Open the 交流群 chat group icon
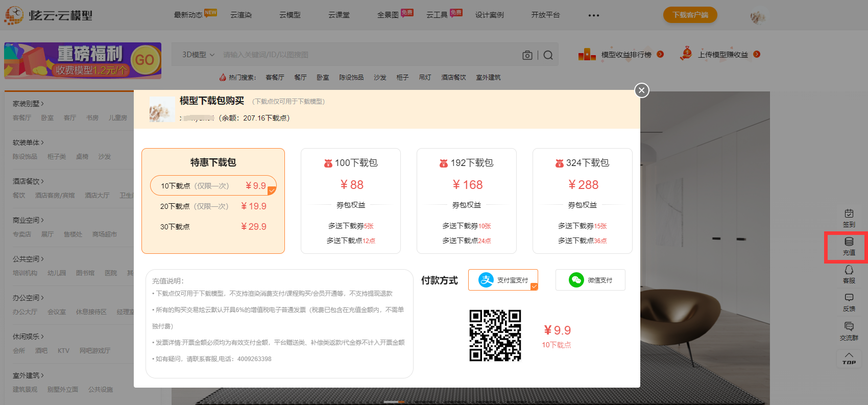The height and width of the screenshot is (405, 868). pos(849,331)
